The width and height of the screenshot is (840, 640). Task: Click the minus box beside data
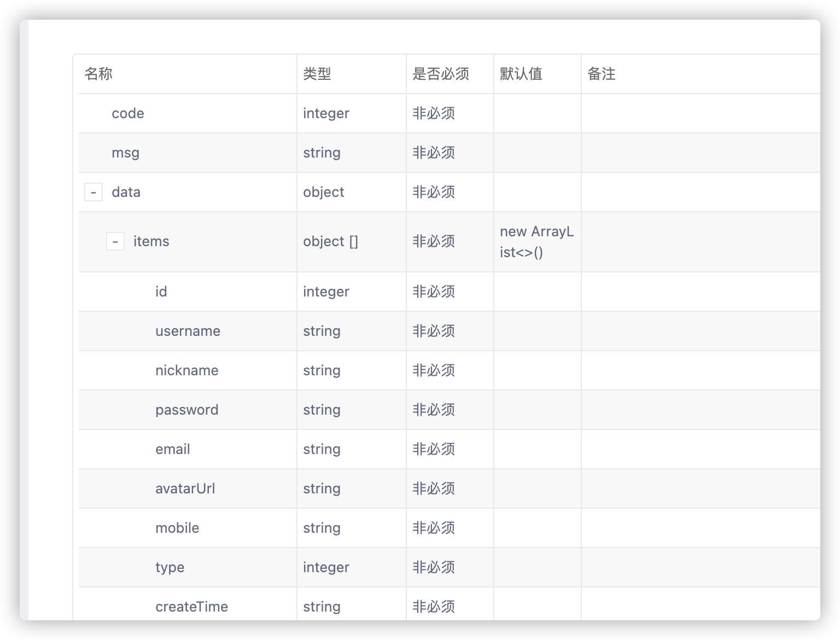pos(94,192)
